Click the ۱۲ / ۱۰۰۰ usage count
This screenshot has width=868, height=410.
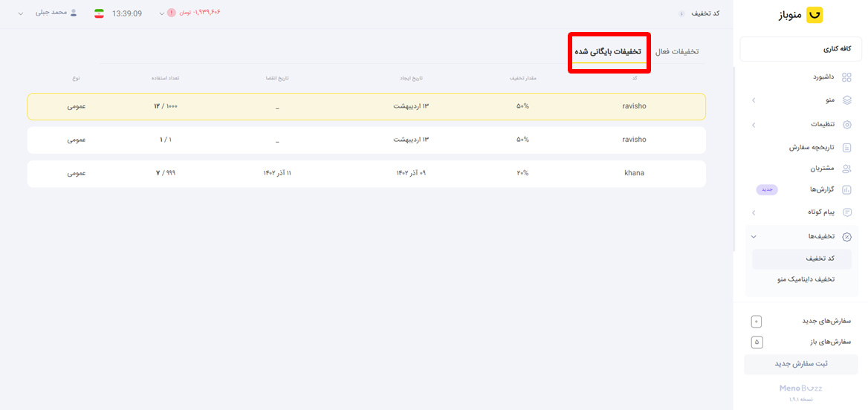pyautogui.click(x=166, y=106)
